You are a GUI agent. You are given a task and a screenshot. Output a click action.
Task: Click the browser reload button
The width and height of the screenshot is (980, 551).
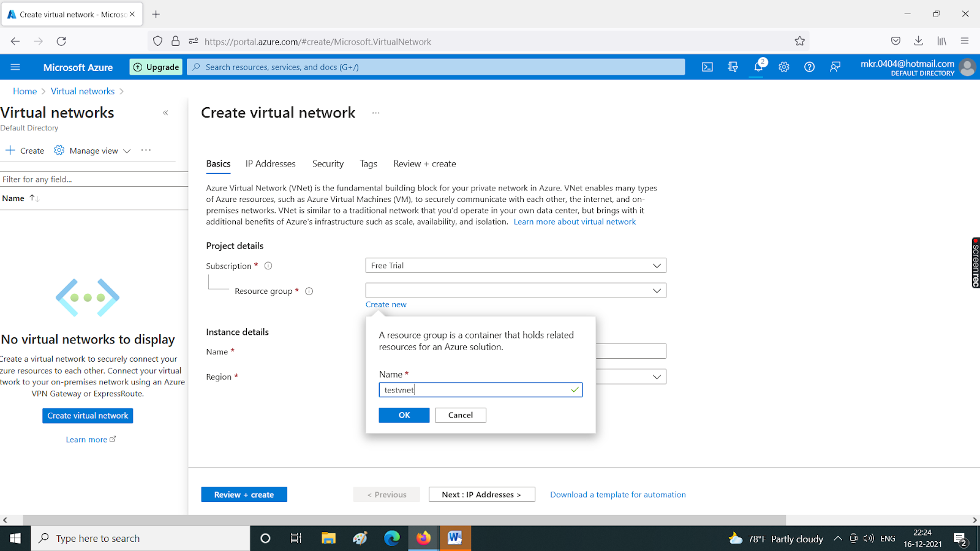point(61,42)
